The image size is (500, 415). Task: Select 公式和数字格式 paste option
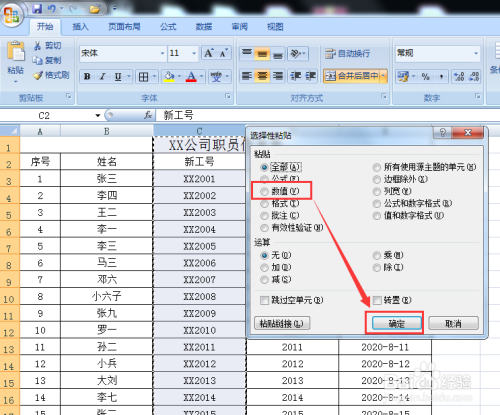[412, 204]
